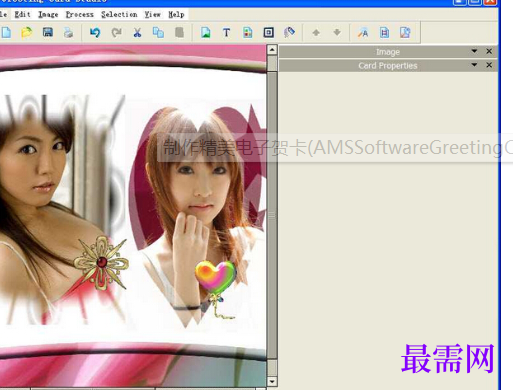Add an image with the picture icon
The image size is (513, 390).
(206, 33)
